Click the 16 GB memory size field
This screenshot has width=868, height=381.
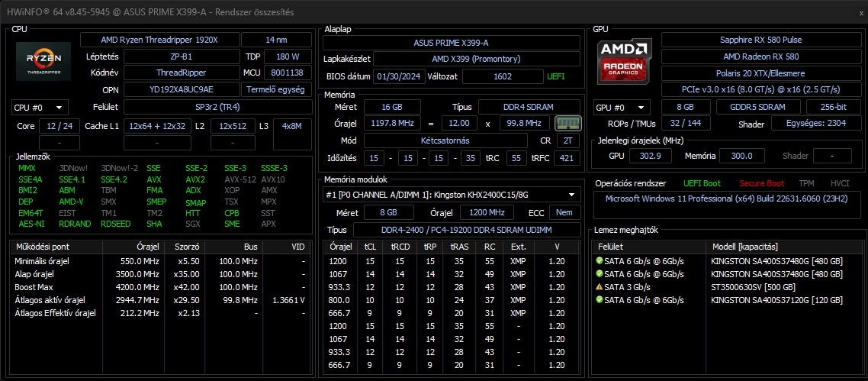click(x=393, y=107)
